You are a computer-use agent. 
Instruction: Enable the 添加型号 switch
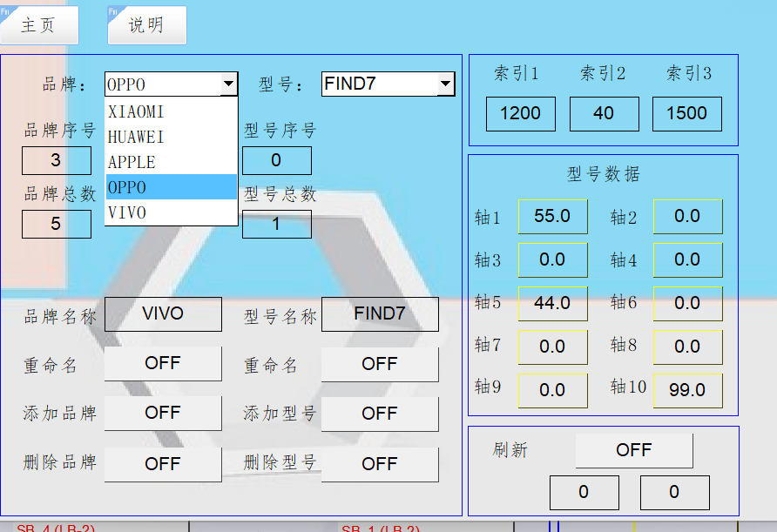[x=380, y=414]
